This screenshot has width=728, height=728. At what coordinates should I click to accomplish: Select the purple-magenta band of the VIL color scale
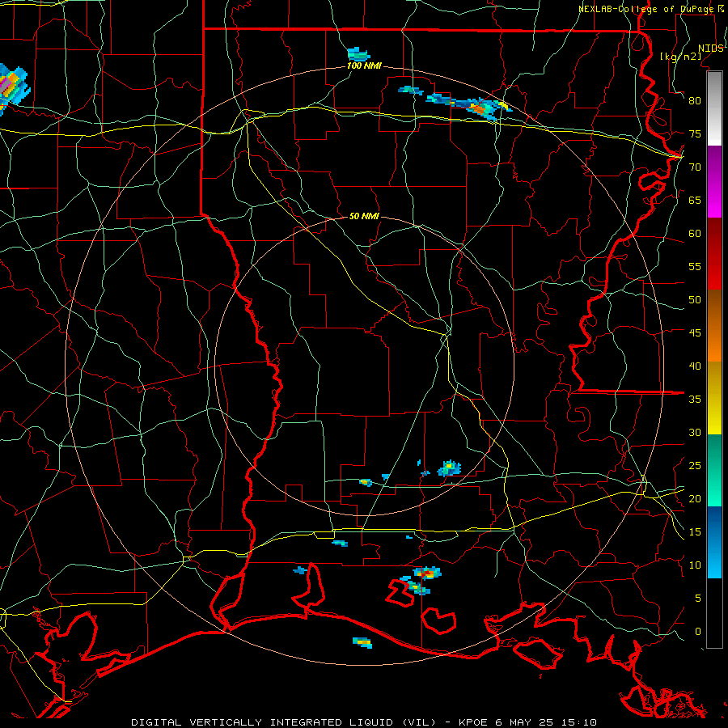tap(714, 181)
